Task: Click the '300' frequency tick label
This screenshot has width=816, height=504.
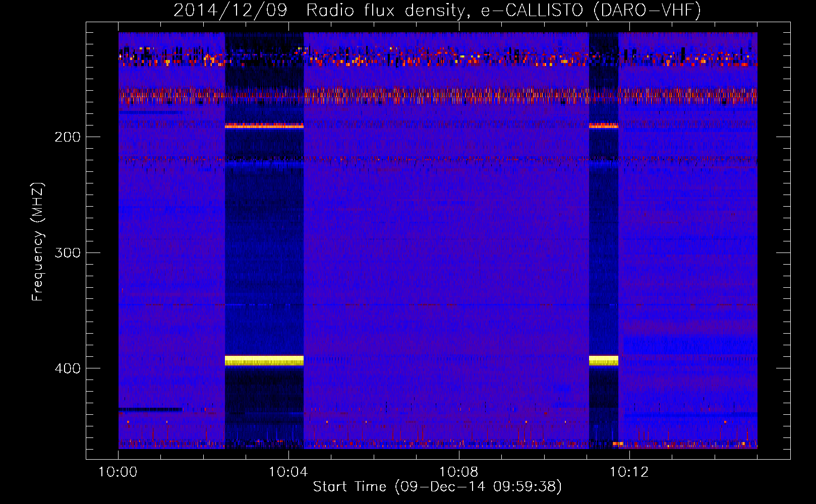Action: [x=68, y=253]
